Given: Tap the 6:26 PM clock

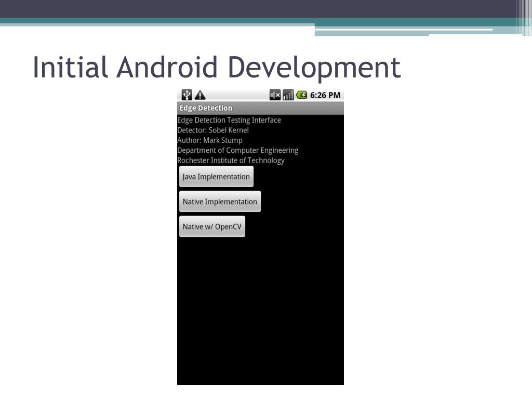Looking at the screenshot, I should point(325,95).
